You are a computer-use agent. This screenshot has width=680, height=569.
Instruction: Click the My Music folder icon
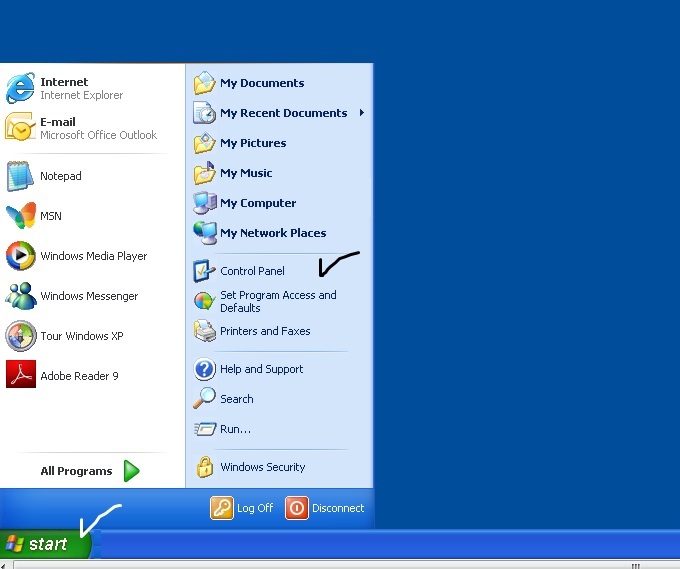[x=204, y=173]
